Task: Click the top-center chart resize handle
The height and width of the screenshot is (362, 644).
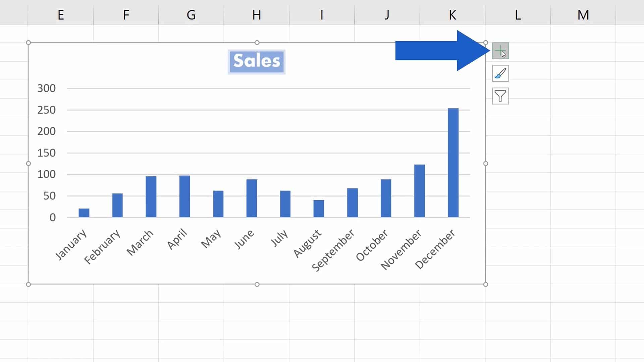Action: pos(257,43)
